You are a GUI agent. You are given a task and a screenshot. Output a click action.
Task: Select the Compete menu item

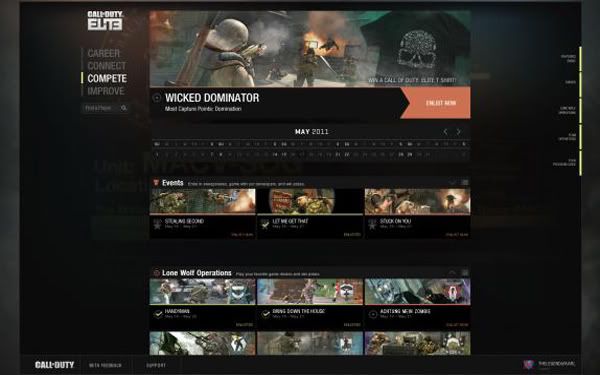click(107, 78)
